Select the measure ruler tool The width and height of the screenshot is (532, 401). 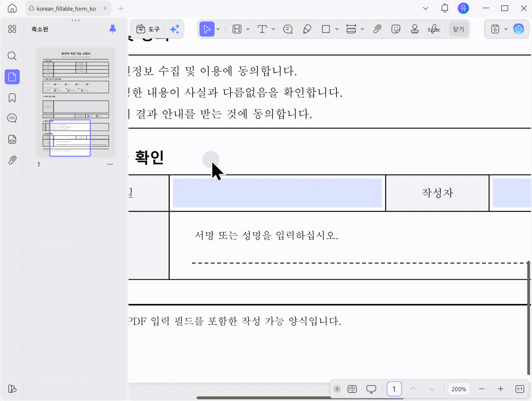pos(351,29)
